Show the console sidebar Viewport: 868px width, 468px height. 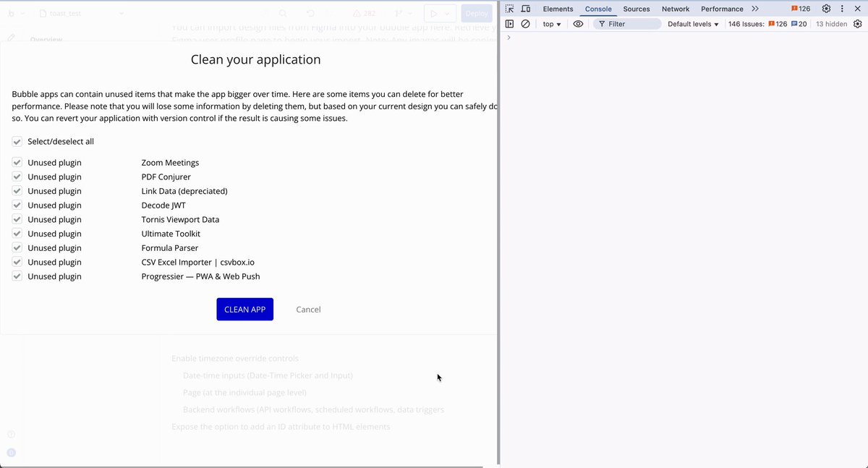510,24
